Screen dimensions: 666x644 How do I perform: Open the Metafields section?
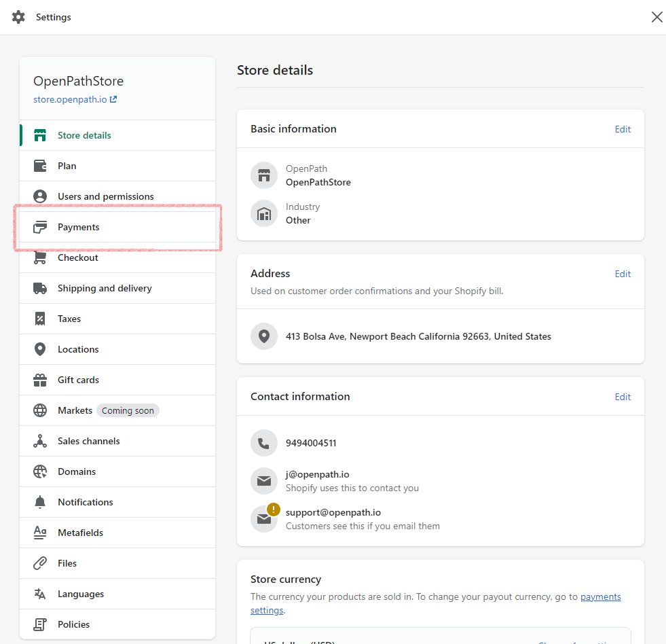(x=117, y=533)
